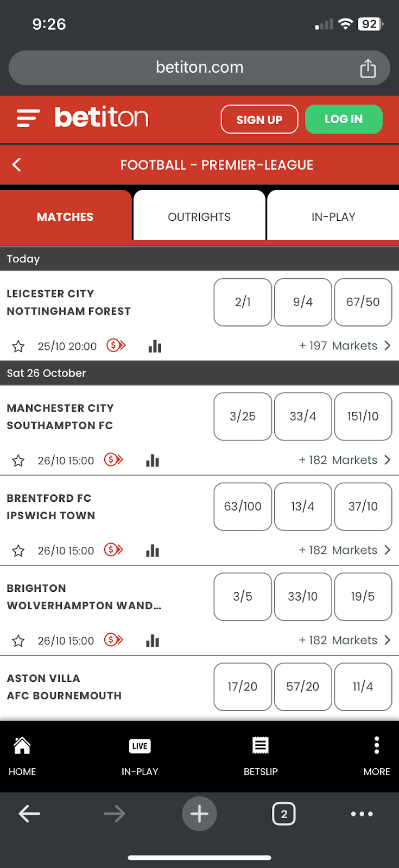Go back using the header chevron

point(17,165)
